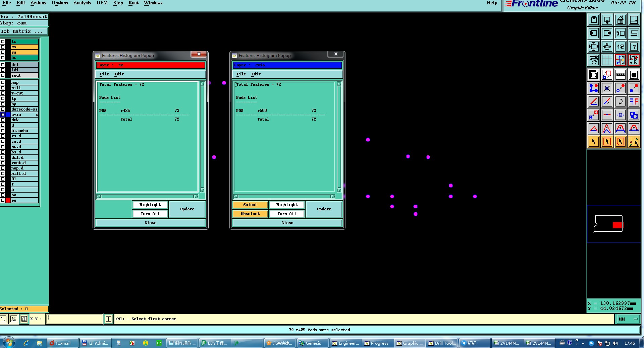Toggle the grid display icon
This screenshot has height=348, width=644.
(x=607, y=60)
